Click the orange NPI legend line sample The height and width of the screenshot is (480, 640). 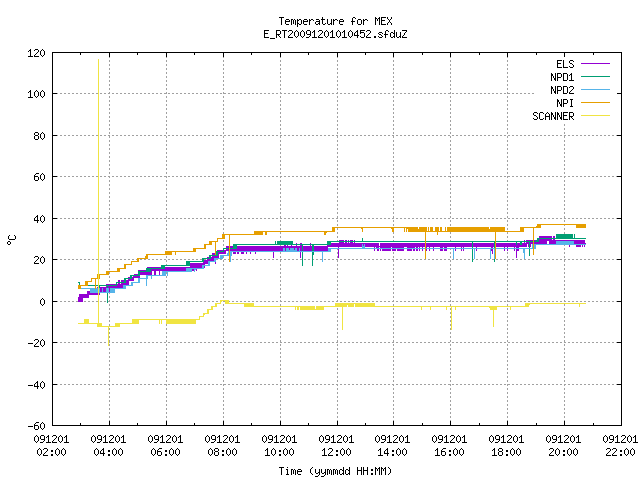pos(595,103)
